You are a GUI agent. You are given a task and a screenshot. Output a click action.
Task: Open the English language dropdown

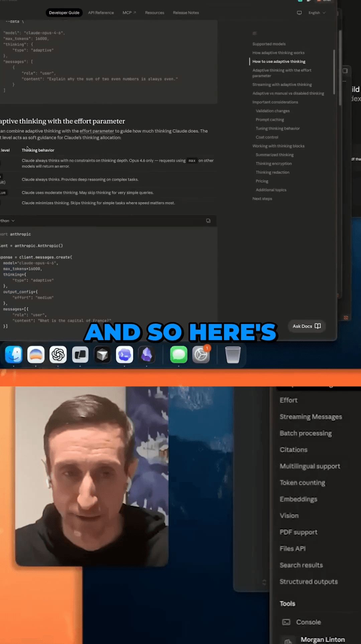pyautogui.click(x=317, y=13)
